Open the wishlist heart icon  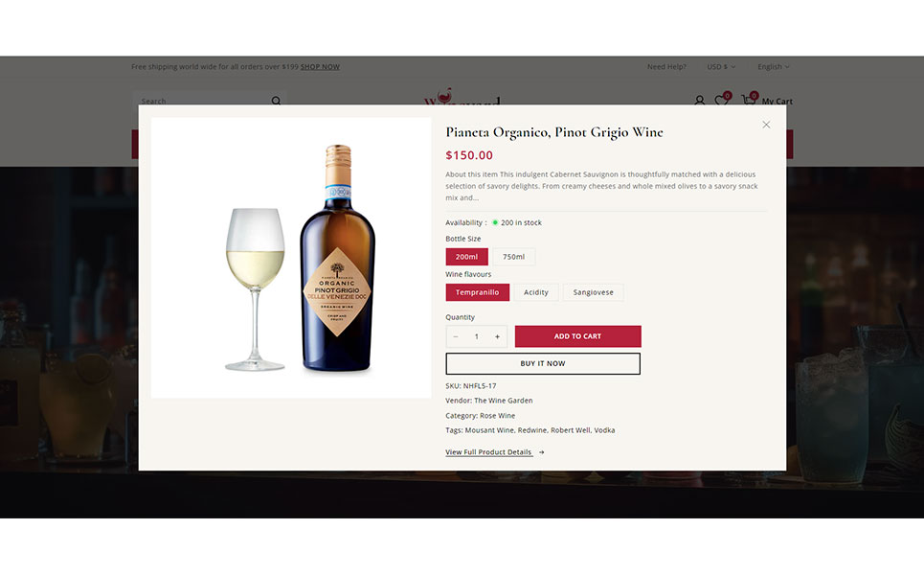722,99
